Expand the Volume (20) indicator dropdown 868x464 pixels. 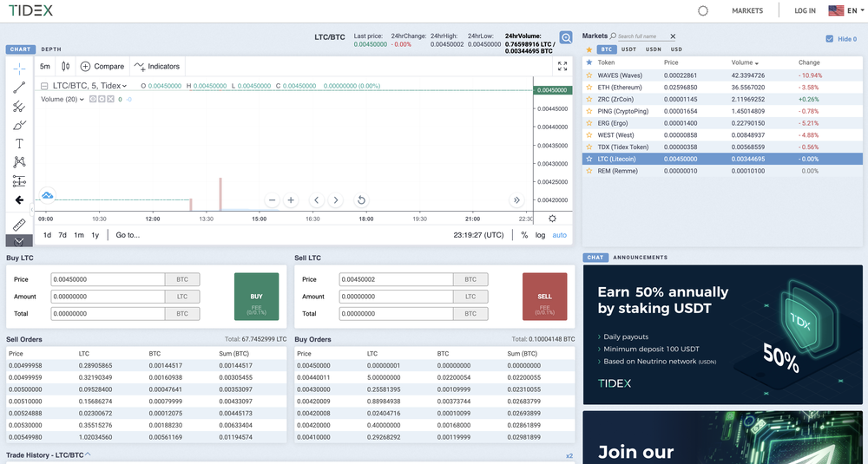tap(82, 100)
